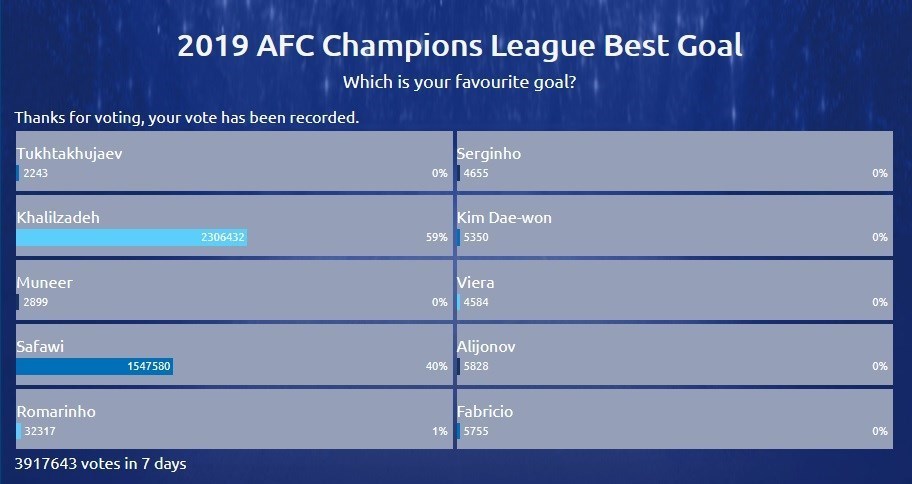This screenshot has width=912, height=484.
Task: Click the 59% percentage label
Action: click(436, 238)
